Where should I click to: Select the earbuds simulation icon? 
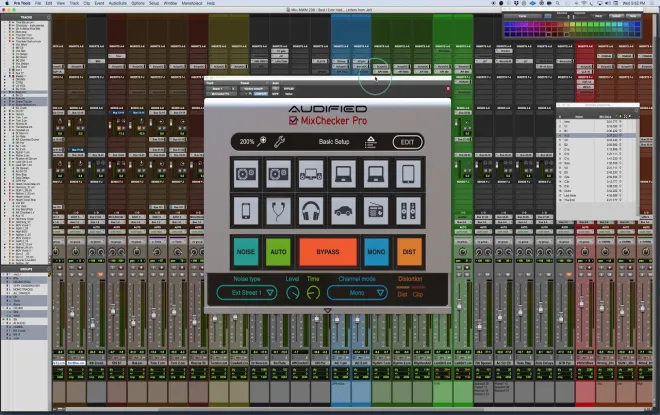pos(278,210)
